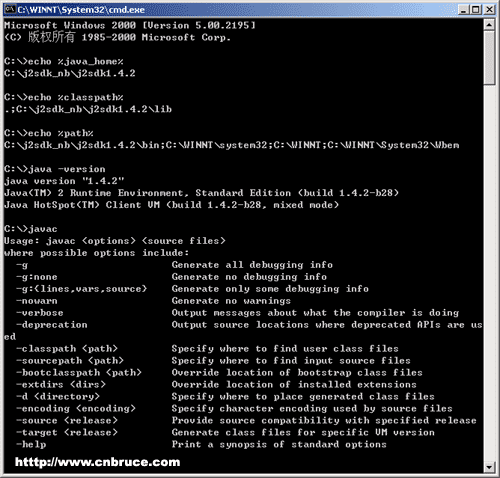Click the command 'echo %classpath%'
Viewport: 500px width, 478px height.
(76, 97)
